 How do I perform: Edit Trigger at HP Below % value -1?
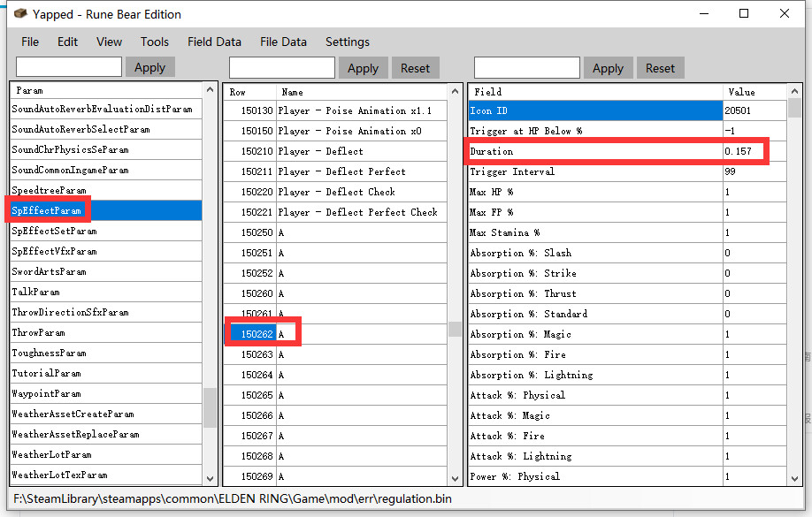pos(755,131)
